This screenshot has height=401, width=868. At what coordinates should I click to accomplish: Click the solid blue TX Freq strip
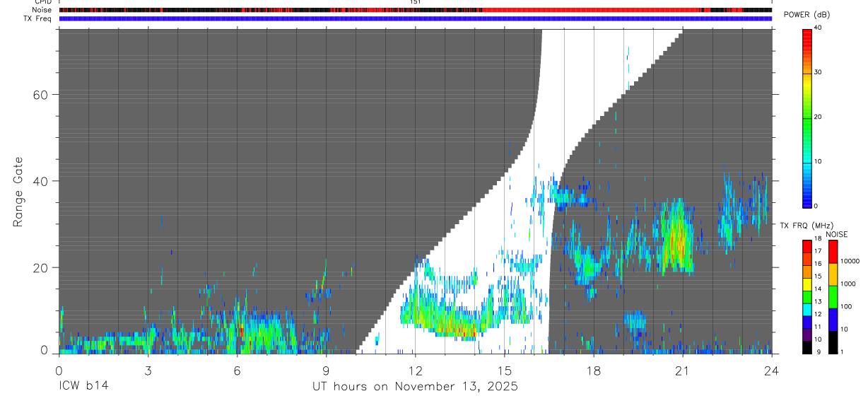[416, 18]
